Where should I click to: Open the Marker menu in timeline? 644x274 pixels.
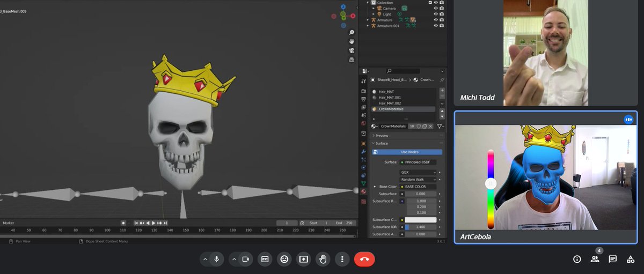tap(9, 223)
